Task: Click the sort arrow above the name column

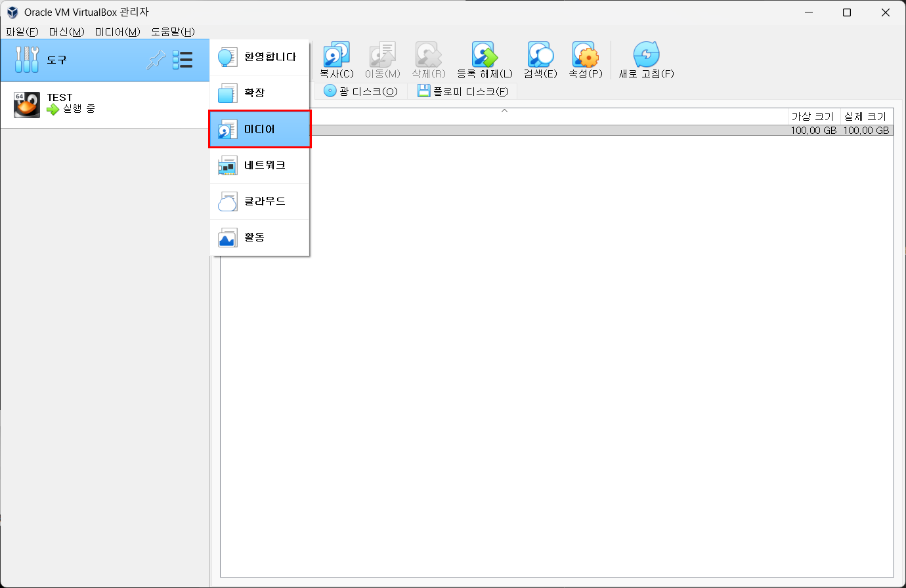Action: (504, 111)
